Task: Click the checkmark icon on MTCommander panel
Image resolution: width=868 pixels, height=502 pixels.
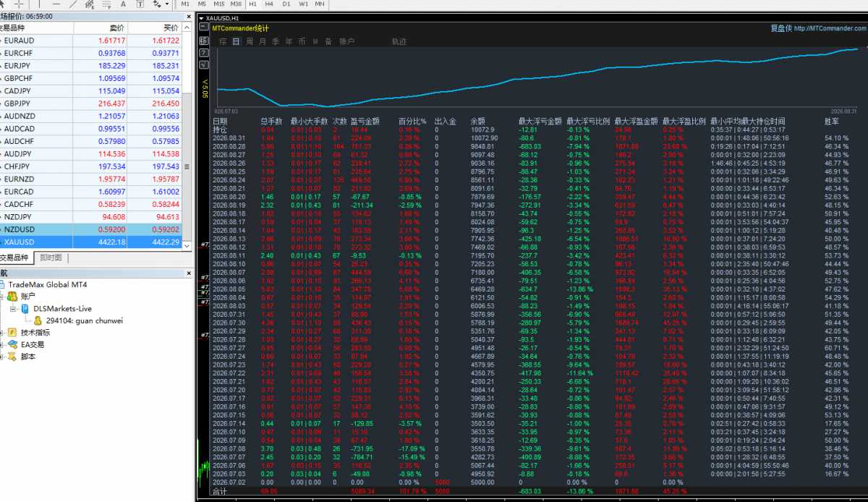Action: pos(204,65)
